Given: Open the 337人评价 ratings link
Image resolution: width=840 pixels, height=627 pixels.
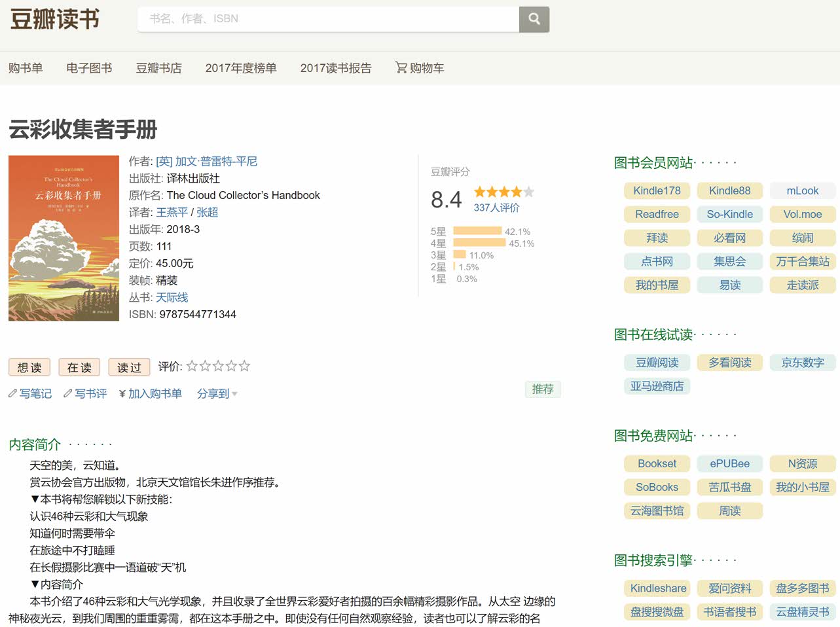Looking at the screenshot, I should point(496,207).
